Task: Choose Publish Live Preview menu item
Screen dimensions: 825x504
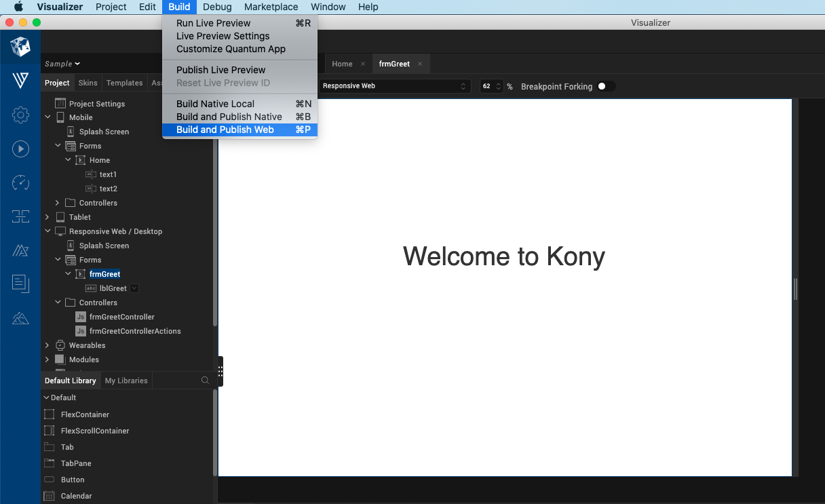Action: 240,70
